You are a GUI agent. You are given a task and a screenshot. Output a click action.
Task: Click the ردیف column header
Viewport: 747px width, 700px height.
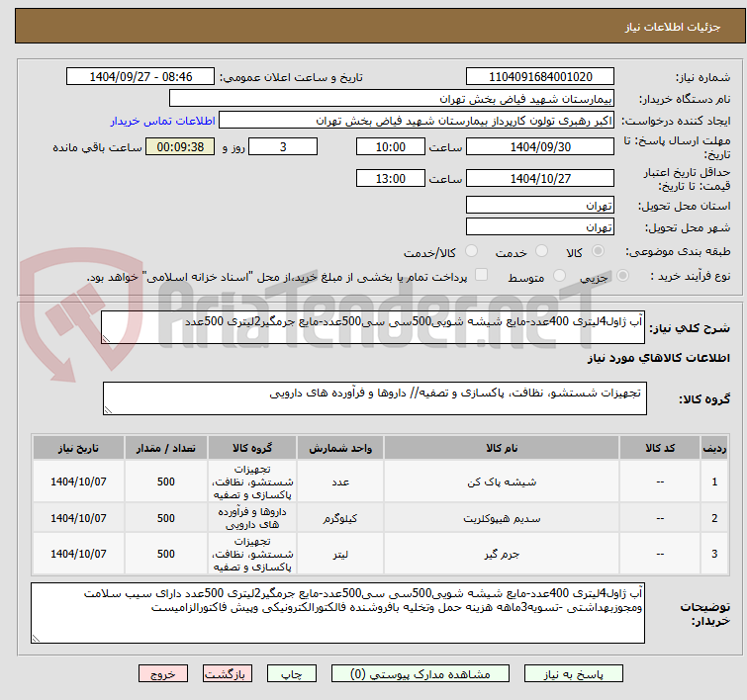[714, 448]
